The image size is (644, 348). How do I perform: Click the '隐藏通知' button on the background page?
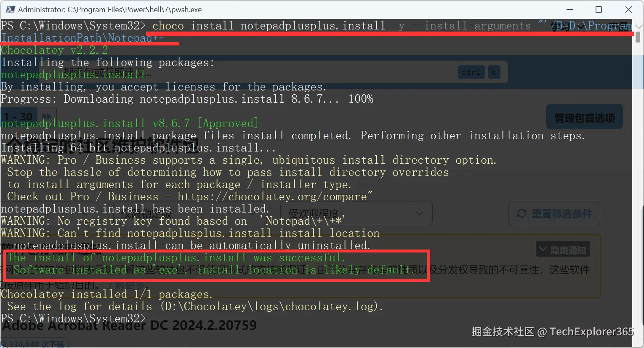pos(563,250)
